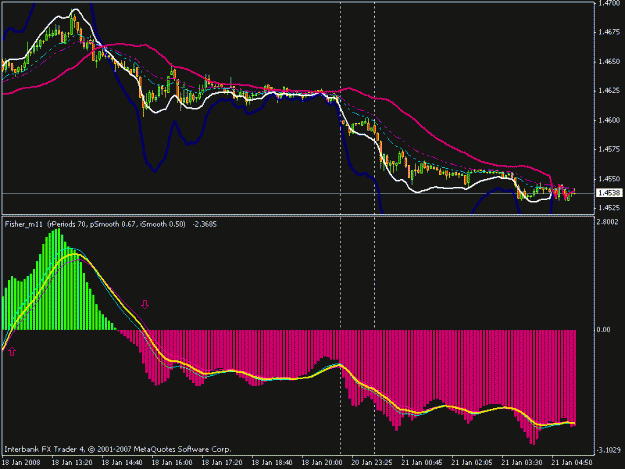
Task: Click the 21 Jan 00:45 time label
Action: coord(422,463)
